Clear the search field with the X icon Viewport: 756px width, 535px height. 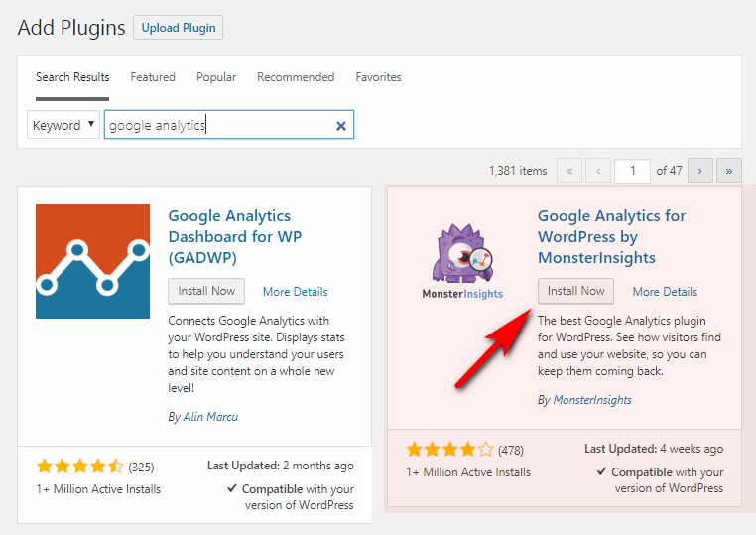point(341,126)
